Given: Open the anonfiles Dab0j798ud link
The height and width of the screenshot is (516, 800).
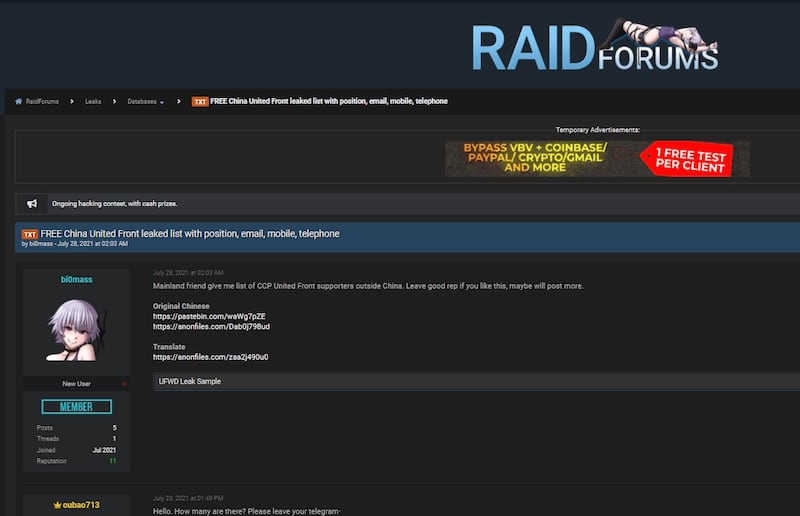Looking at the screenshot, I should 211,327.
